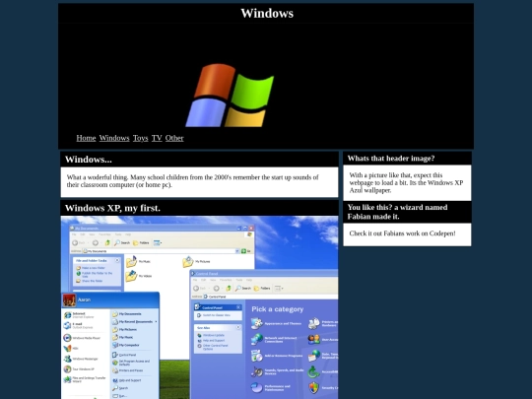
Task: Click the Windows XP flag logo
Action: point(230,96)
